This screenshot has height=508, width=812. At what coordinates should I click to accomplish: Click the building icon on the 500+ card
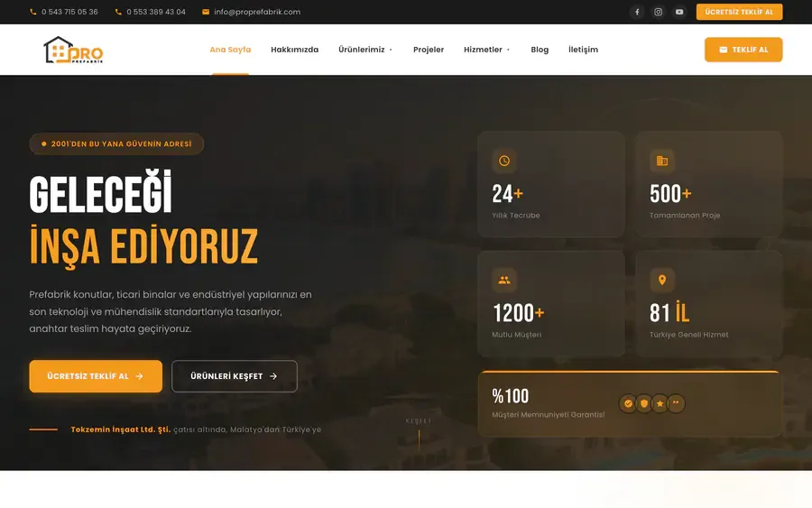click(662, 161)
